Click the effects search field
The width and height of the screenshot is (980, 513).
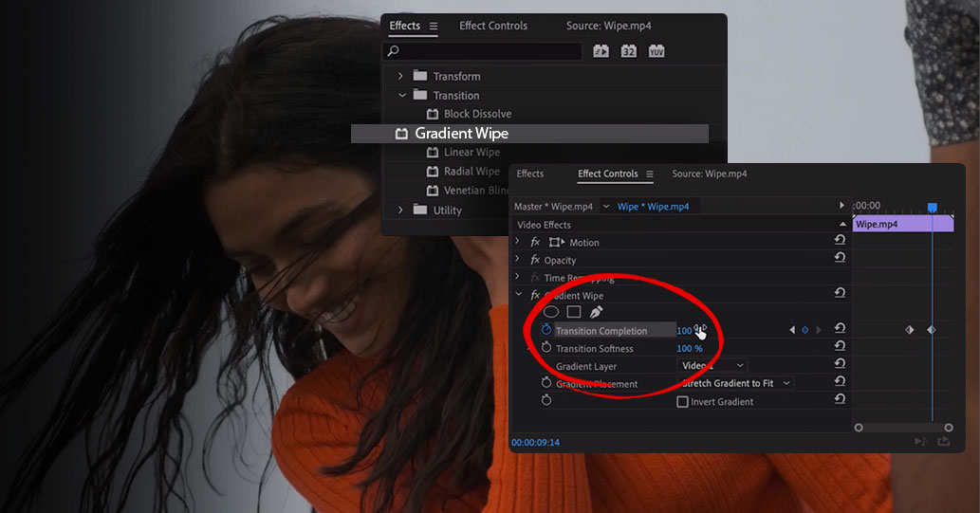point(486,51)
